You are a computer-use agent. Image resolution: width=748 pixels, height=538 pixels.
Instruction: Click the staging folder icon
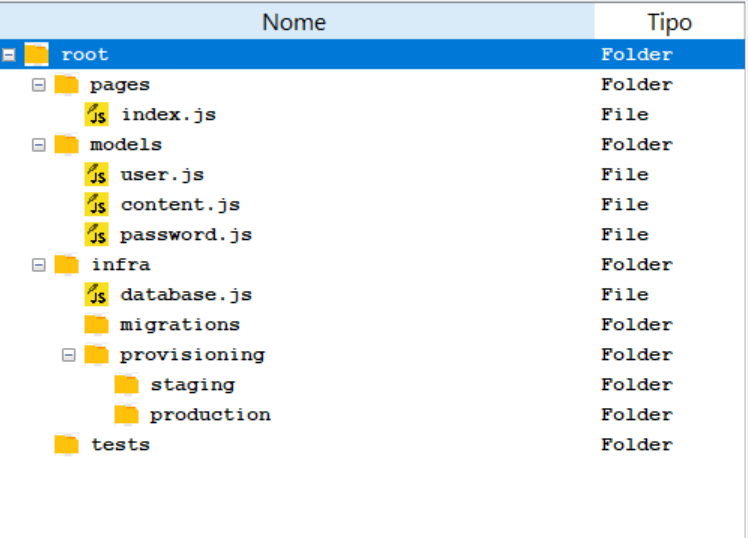point(127,384)
